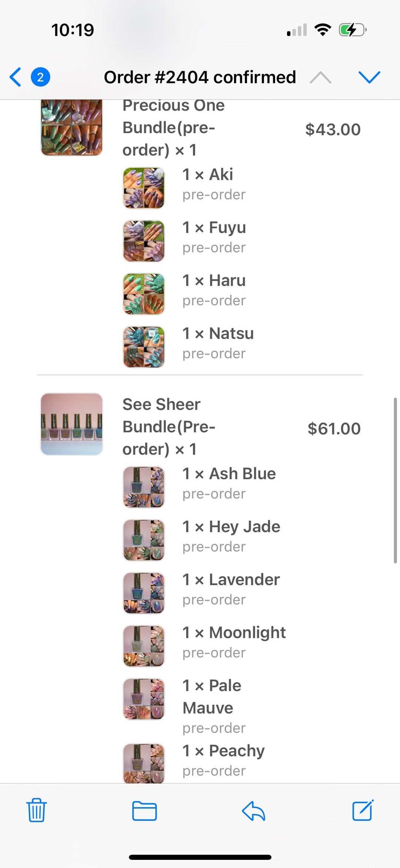400x868 pixels.
Task: Open the Aki polish thumbnail
Action: click(144, 188)
